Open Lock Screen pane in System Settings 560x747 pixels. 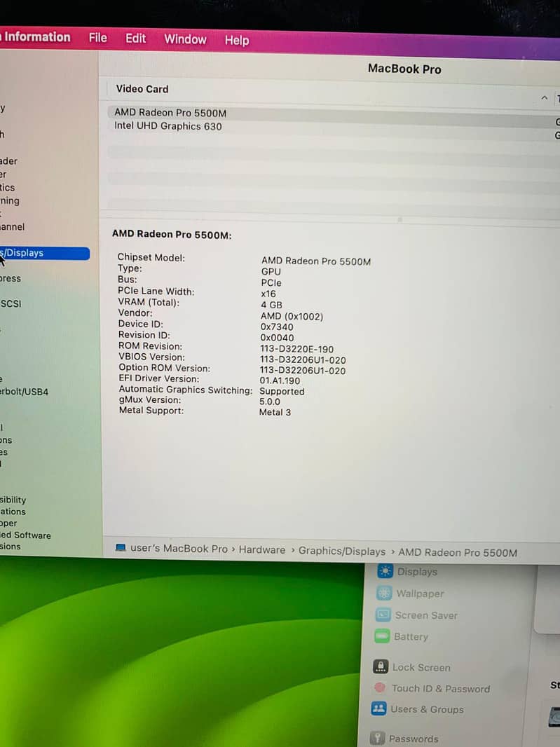pos(421,667)
